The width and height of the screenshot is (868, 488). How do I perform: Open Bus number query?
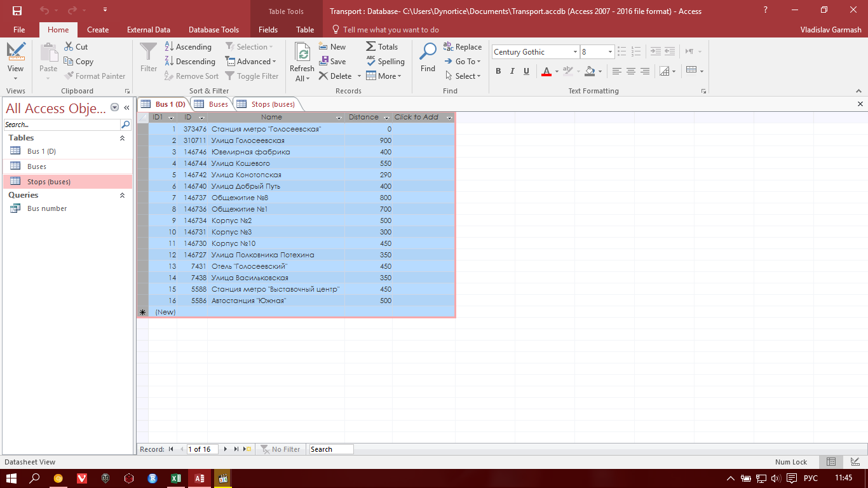coord(68,208)
